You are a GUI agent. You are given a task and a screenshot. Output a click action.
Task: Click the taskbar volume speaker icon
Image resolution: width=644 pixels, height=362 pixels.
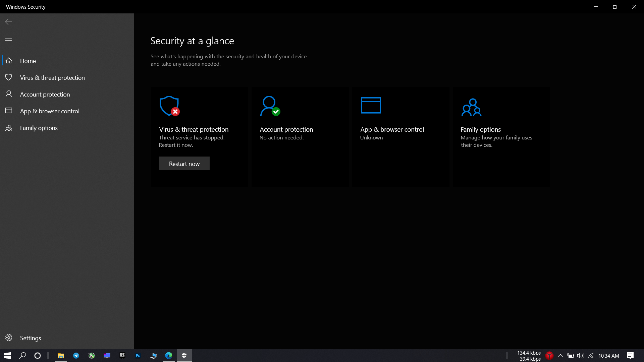(580, 356)
